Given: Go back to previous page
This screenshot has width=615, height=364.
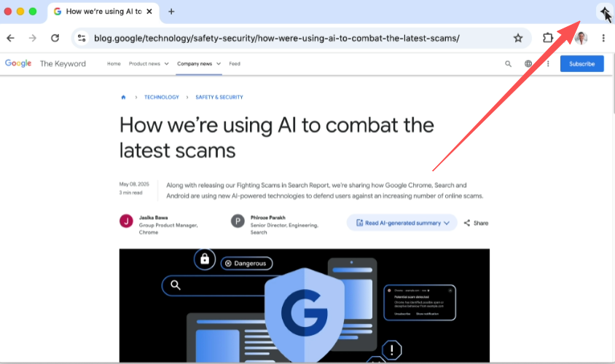Looking at the screenshot, I should pyautogui.click(x=11, y=38).
